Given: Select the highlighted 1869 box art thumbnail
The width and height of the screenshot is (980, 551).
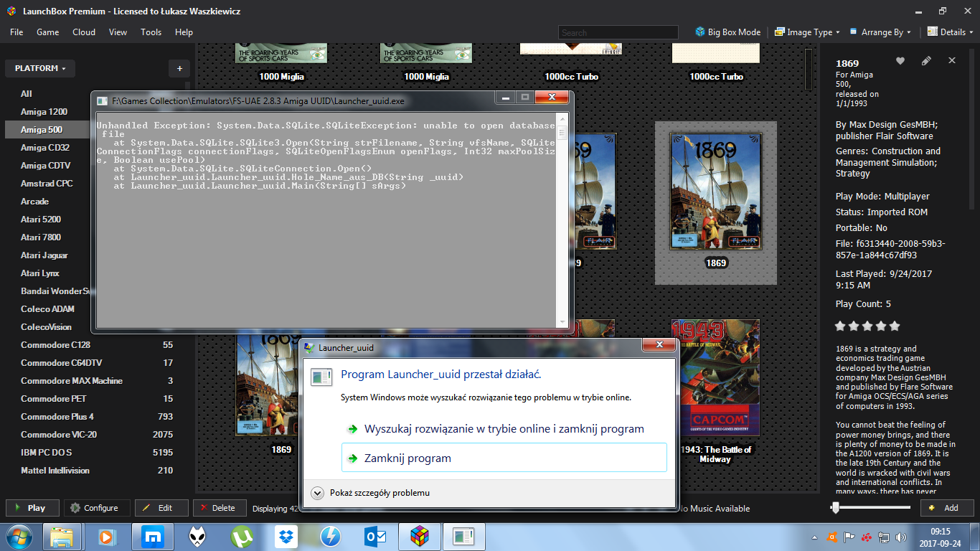Looking at the screenshot, I should pyautogui.click(x=715, y=192).
